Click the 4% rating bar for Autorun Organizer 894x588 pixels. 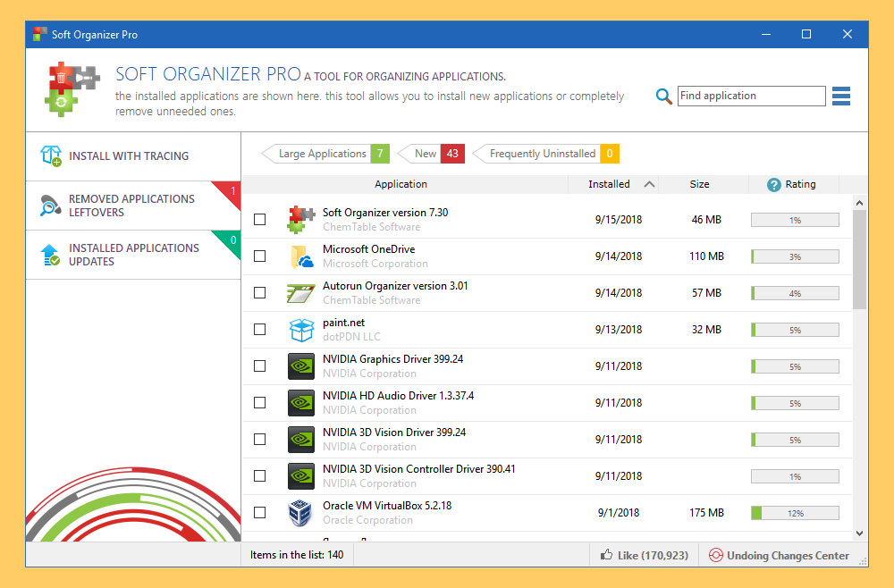(x=795, y=293)
